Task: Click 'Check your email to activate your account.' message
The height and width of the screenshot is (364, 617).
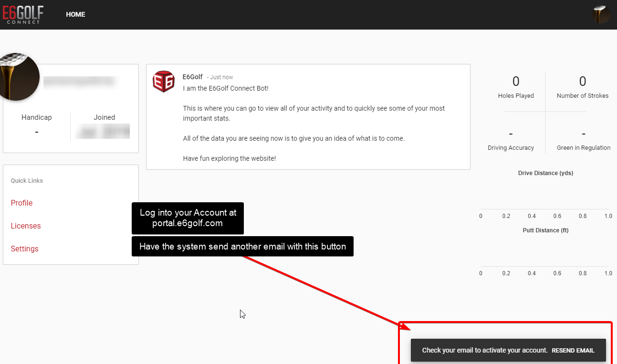Action: (484, 350)
